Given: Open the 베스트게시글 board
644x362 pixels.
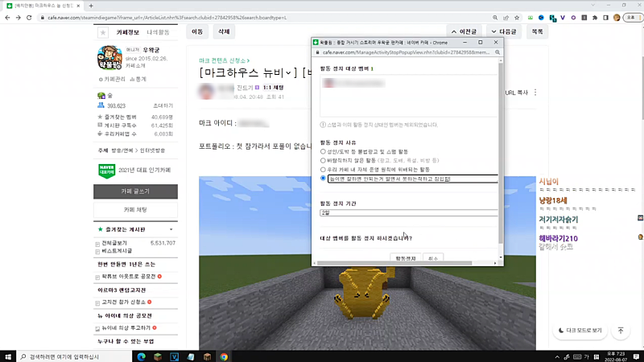Looking at the screenshot, I should [x=117, y=251].
